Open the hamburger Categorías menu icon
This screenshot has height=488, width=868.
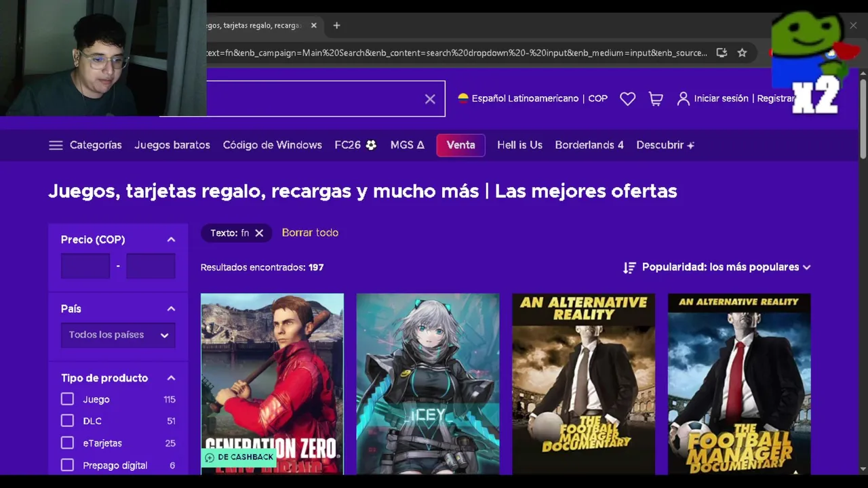click(x=56, y=145)
